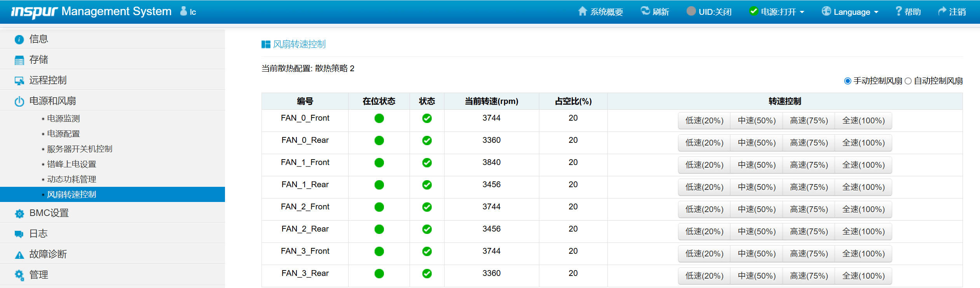The height and width of the screenshot is (288, 980).
Task: Click the globe icon beside Language
Action: coord(826,11)
